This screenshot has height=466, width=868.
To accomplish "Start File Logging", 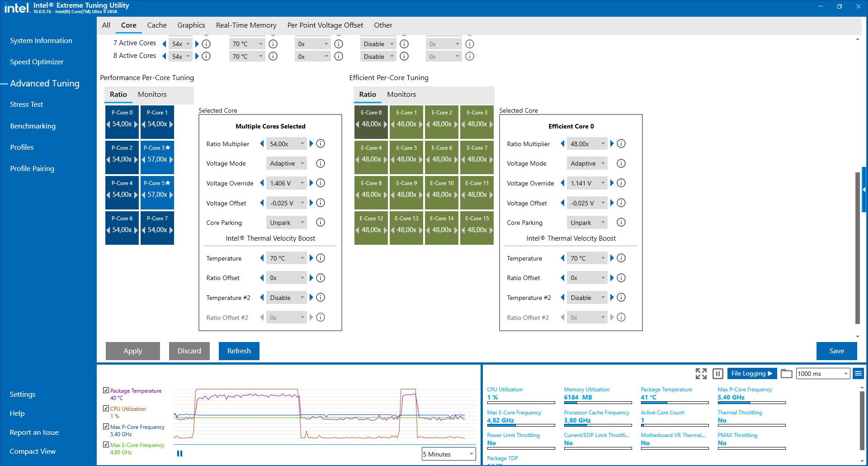I will click(752, 374).
